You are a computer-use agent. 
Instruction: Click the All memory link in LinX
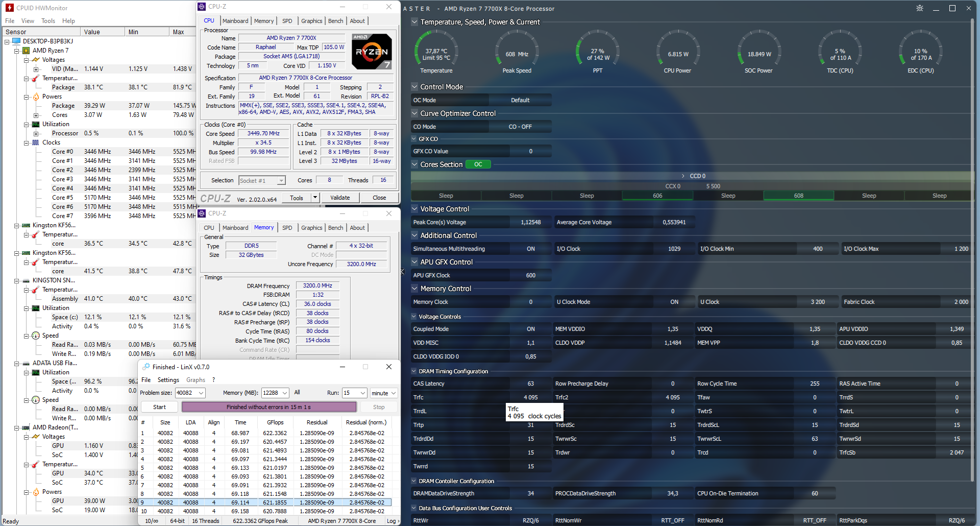pos(297,392)
